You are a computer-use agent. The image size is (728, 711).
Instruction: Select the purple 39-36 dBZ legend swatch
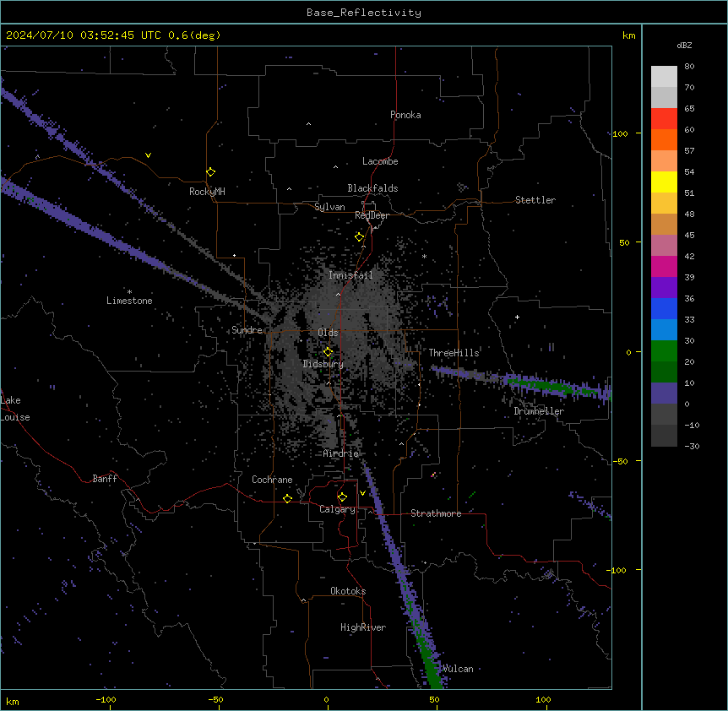pyautogui.click(x=664, y=288)
